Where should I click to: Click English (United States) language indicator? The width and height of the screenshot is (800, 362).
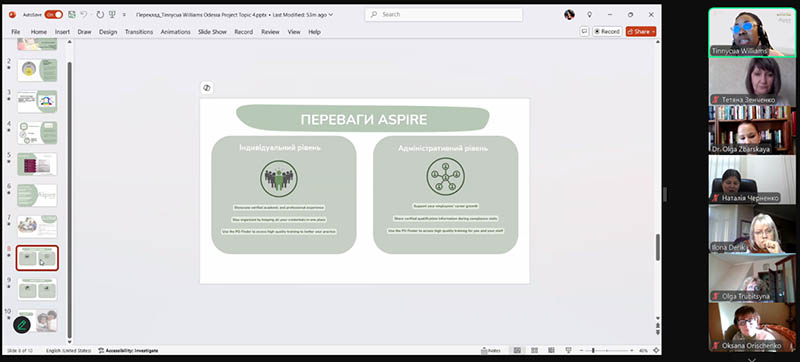click(x=68, y=351)
